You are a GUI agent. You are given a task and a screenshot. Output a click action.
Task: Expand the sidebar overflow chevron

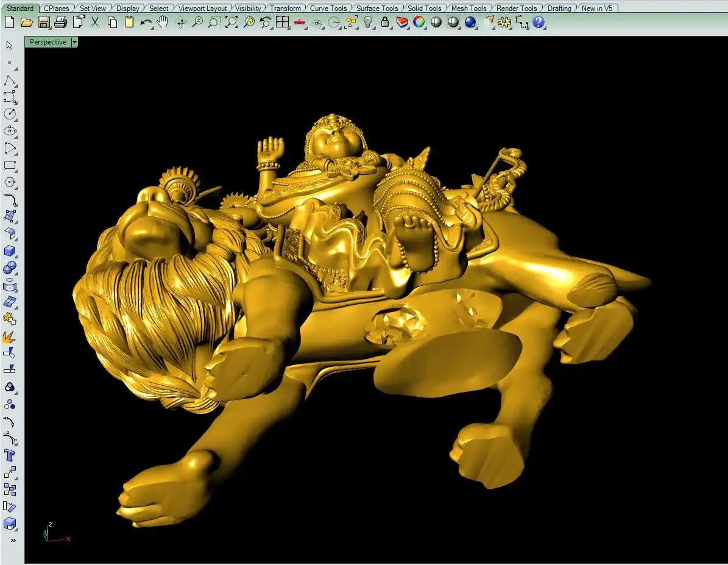pos(13,540)
